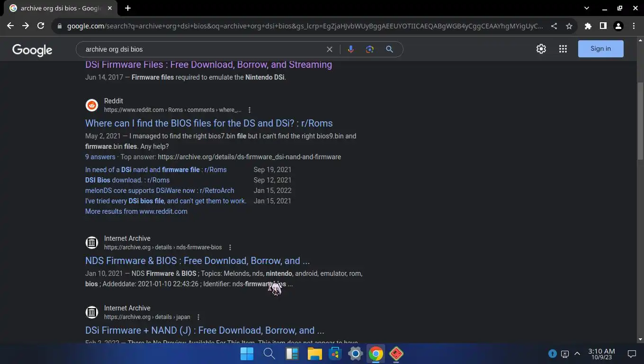Open DSI Bios download r/Roms link
This screenshot has width=644, height=364.
coord(127,180)
